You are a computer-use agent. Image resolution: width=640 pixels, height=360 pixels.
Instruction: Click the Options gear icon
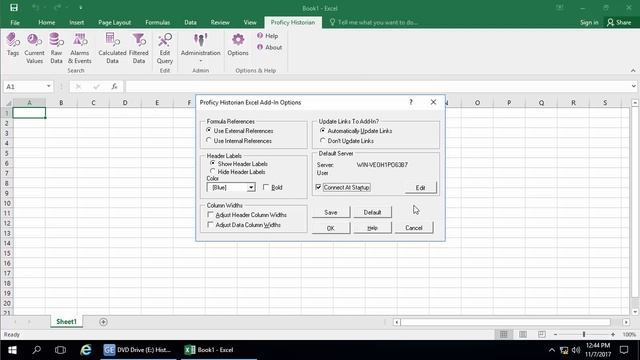click(x=238, y=44)
